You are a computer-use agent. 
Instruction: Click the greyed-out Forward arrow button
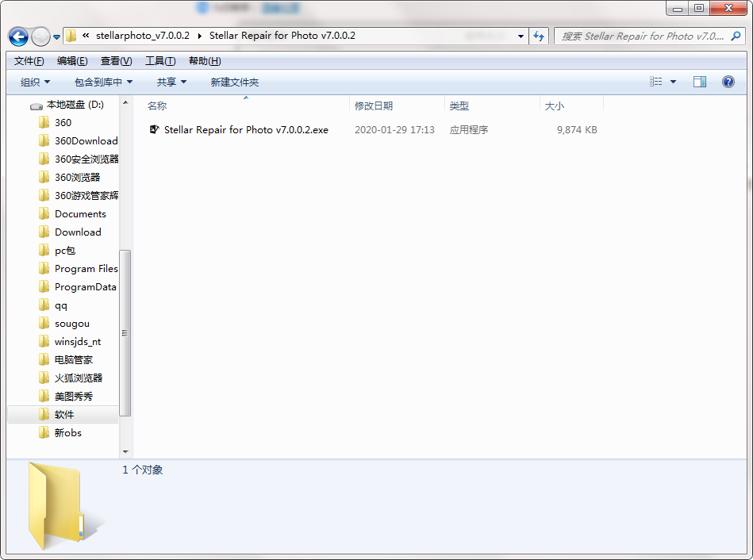(x=40, y=36)
